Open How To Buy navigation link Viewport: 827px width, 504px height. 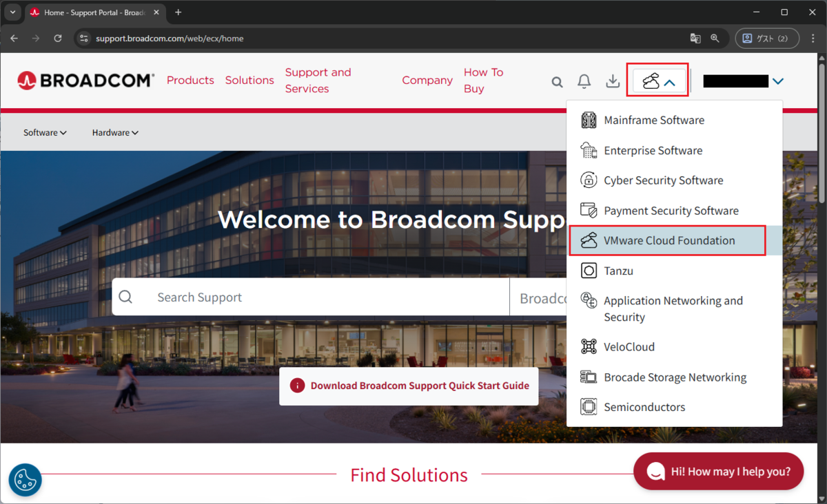[x=484, y=81]
